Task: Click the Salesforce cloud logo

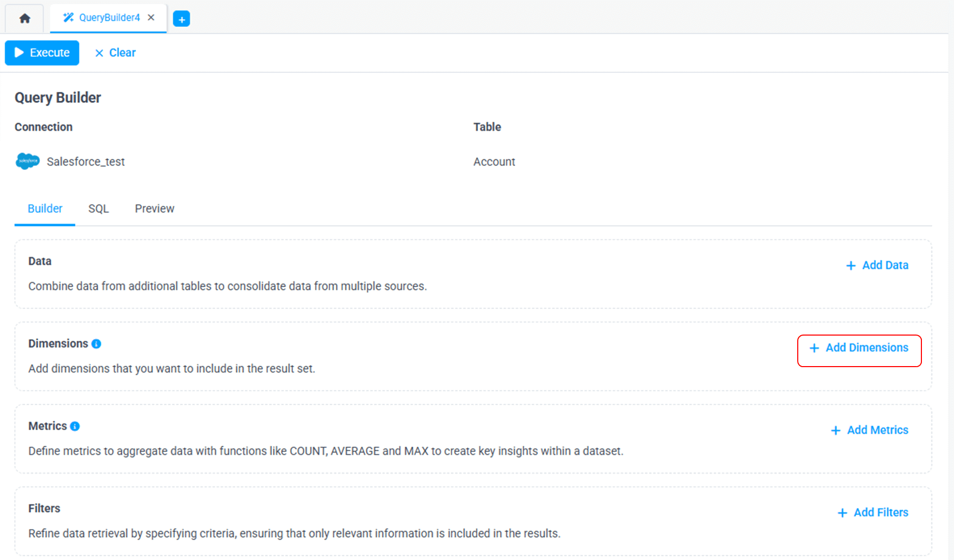Action: (x=27, y=161)
